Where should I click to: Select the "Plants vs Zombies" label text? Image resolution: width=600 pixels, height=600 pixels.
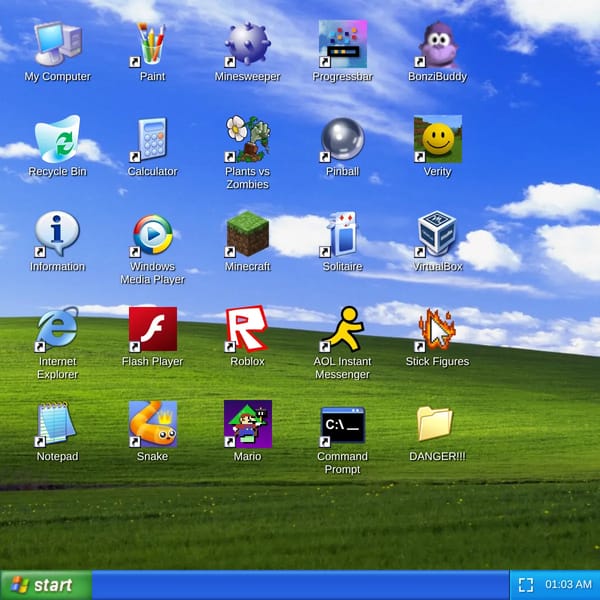[248, 178]
